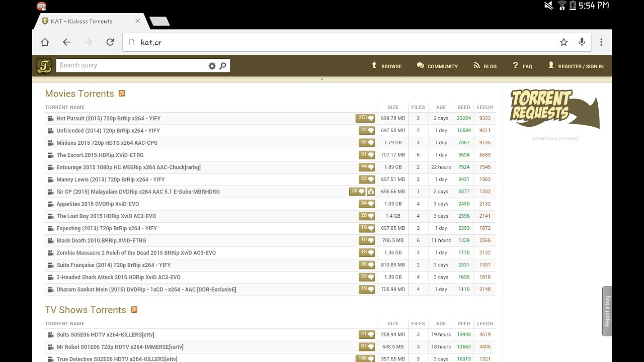The image size is (644, 362).
Task: Open Hot Pursuit (2015) torrent link
Action: pyautogui.click(x=108, y=119)
